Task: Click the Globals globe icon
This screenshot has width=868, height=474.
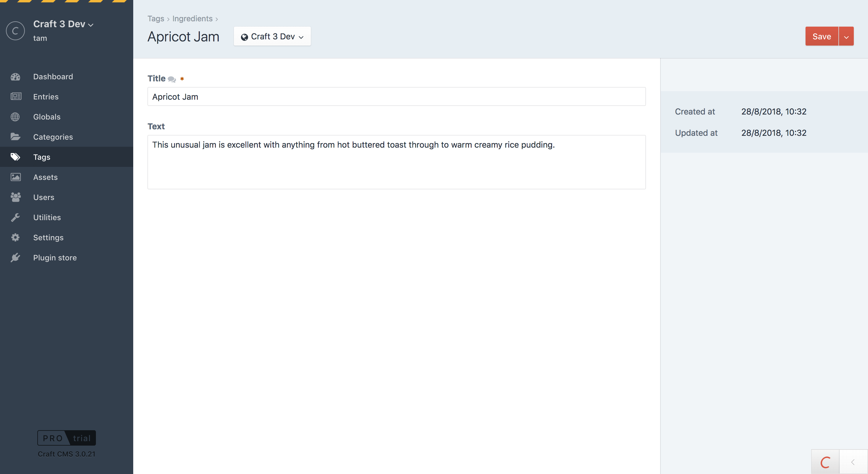Action: click(15, 117)
